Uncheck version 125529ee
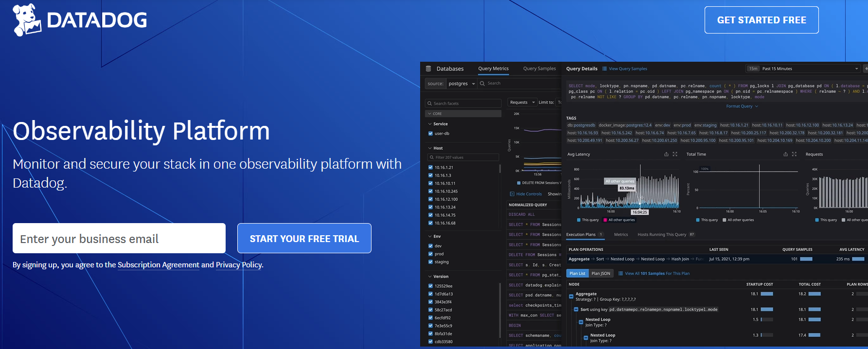868x349 pixels. coord(430,286)
